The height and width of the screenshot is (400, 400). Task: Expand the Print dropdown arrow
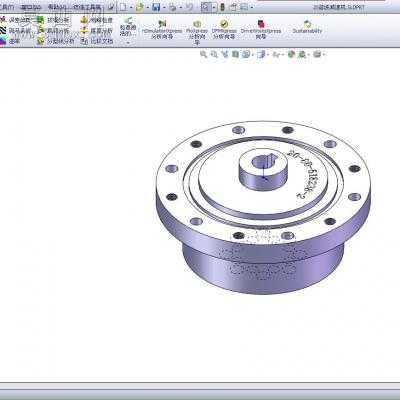pyautogui.click(x=180, y=7)
